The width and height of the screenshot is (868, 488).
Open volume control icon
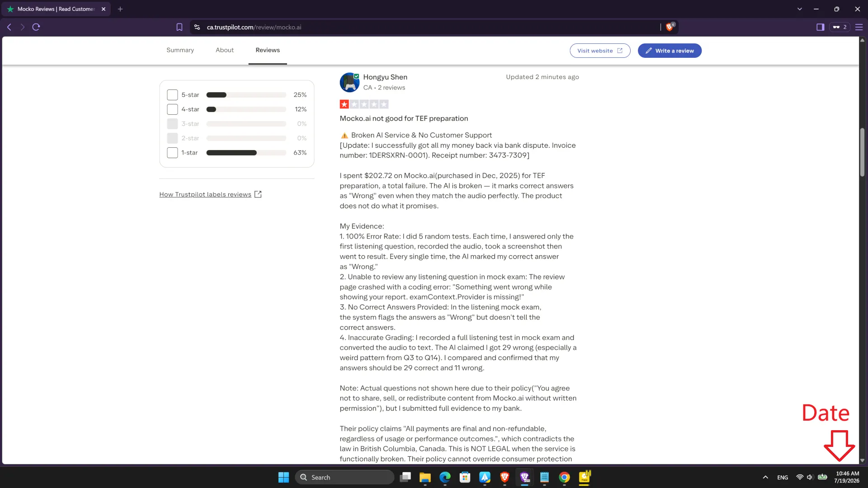click(x=810, y=477)
